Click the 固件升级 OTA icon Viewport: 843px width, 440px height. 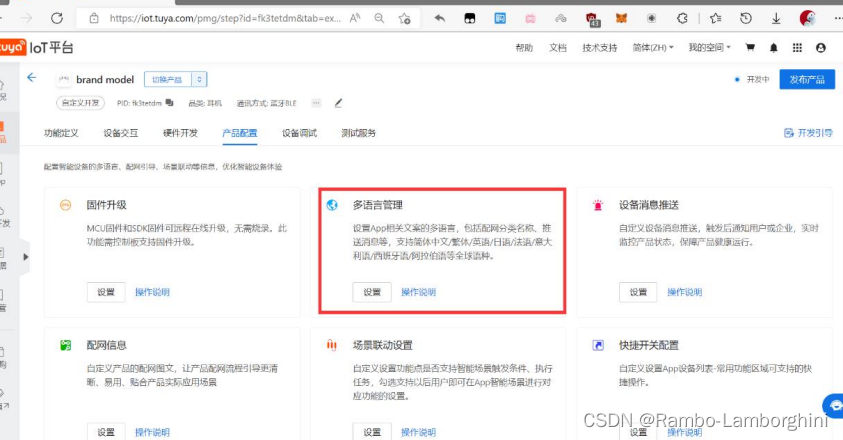coord(65,205)
